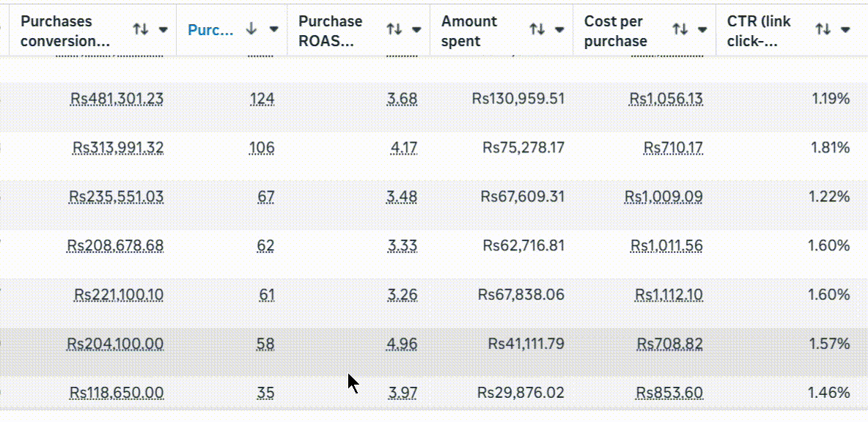
Task: Select amount spent Rs67,838.06
Action: pos(521,295)
